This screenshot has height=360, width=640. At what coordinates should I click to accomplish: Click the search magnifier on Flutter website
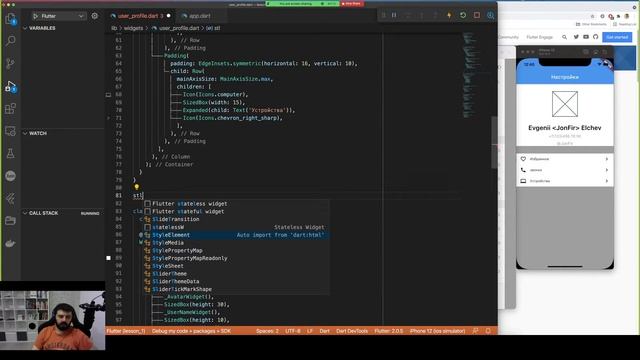pos(564,37)
